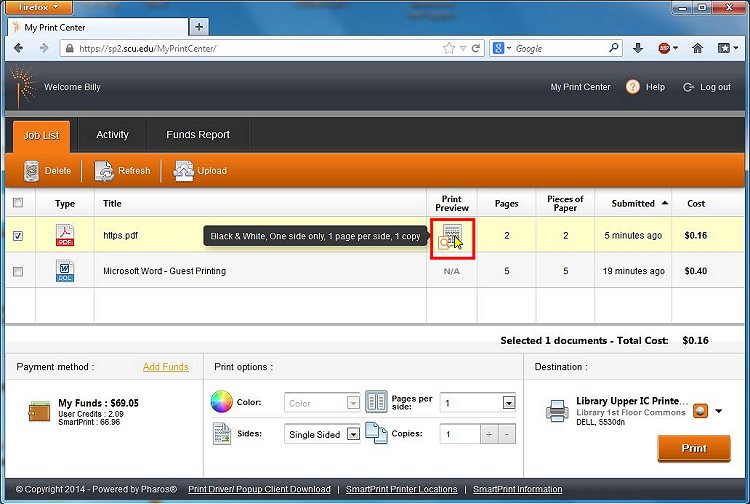
Task: Click the PDF file type icon
Action: (65, 235)
